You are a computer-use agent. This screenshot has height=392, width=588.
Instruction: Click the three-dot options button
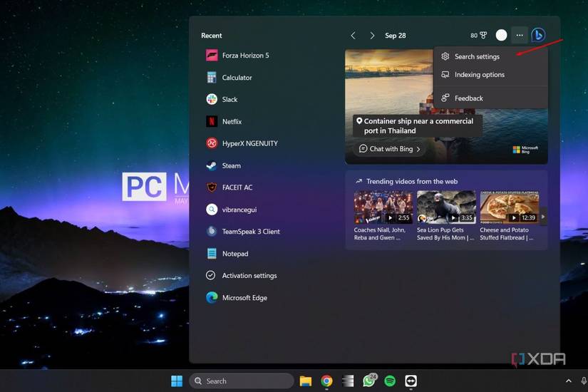(520, 35)
